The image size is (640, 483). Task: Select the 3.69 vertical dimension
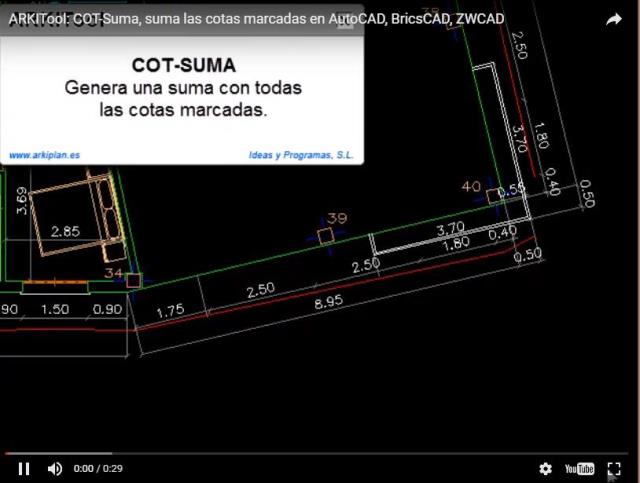click(22, 200)
